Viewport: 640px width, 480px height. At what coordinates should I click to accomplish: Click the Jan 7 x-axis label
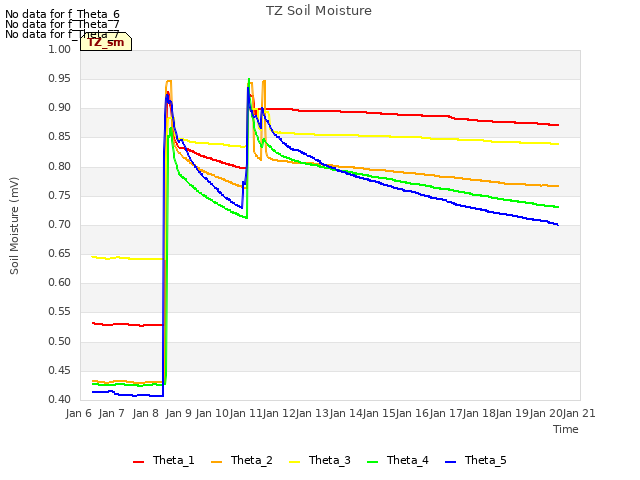pos(112,413)
